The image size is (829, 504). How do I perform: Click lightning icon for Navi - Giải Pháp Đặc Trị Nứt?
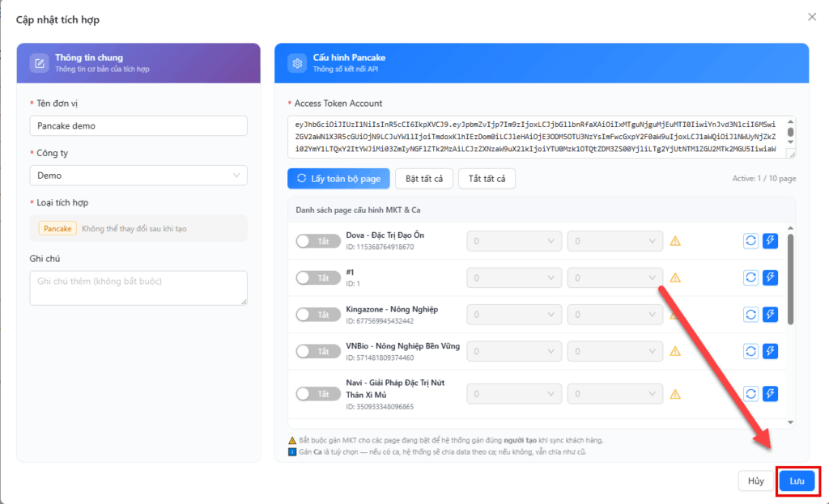coord(771,394)
